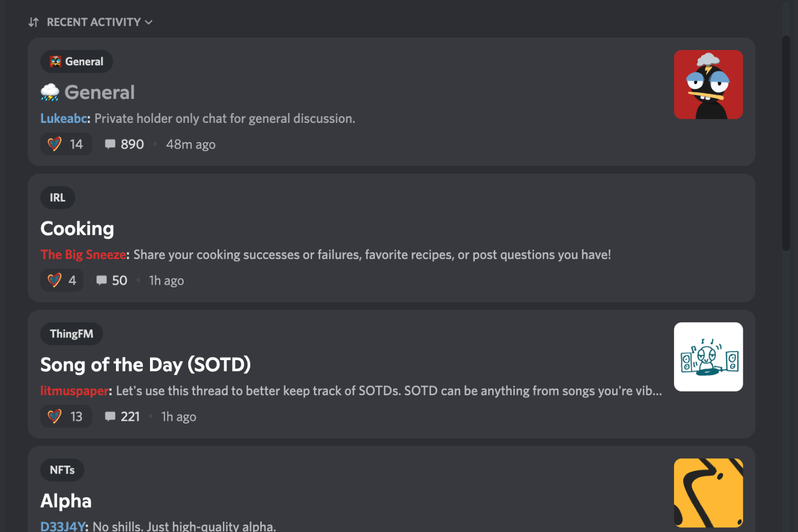Open the Alpha forum post
The width and height of the screenshot is (798, 532).
pyautogui.click(x=66, y=501)
